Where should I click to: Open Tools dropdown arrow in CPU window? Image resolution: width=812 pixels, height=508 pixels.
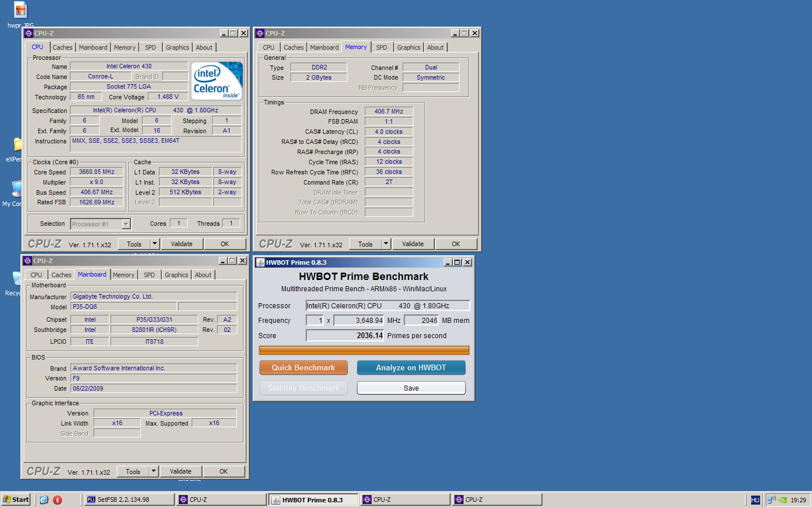click(x=155, y=244)
